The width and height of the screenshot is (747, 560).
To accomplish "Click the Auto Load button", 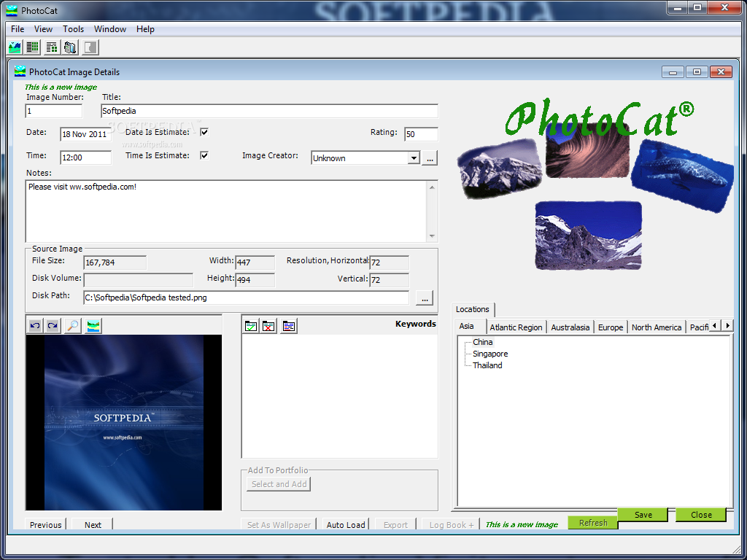I will click(346, 524).
